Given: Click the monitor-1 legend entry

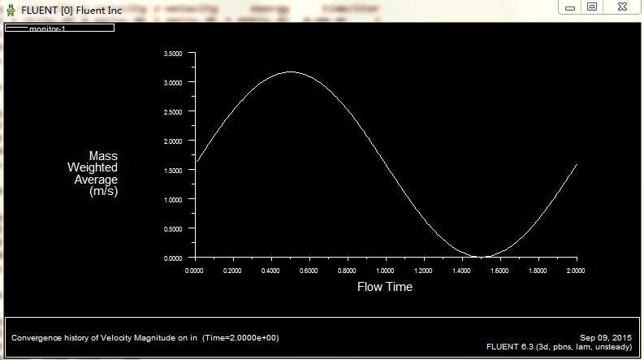Looking at the screenshot, I should tap(59, 28).
